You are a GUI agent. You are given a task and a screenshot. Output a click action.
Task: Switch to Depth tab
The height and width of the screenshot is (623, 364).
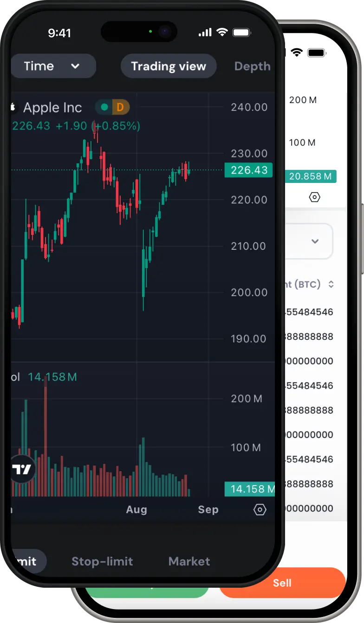coord(252,66)
